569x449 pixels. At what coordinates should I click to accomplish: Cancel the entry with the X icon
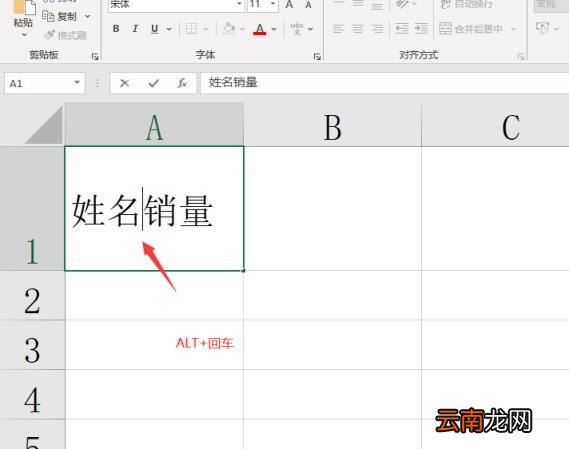pyautogui.click(x=124, y=83)
